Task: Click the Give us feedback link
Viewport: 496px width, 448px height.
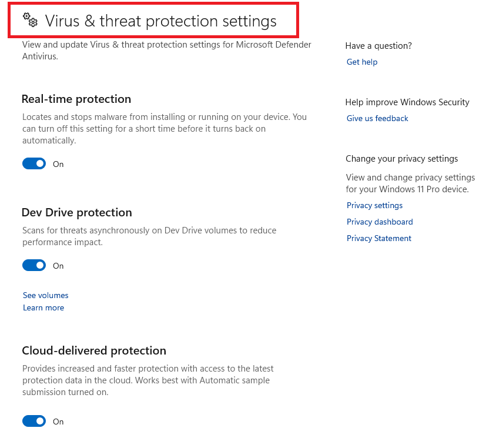Action: point(377,119)
